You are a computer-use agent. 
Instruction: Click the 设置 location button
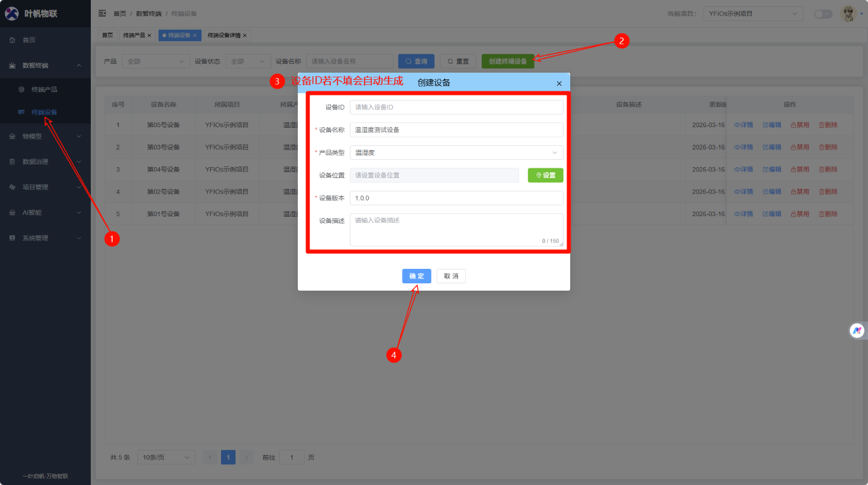point(545,175)
